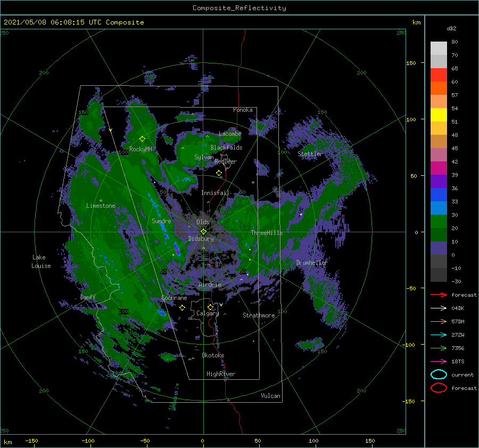This screenshot has height=448, width=479.
Task: Click the HighRiver label
Action: [221, 374]
